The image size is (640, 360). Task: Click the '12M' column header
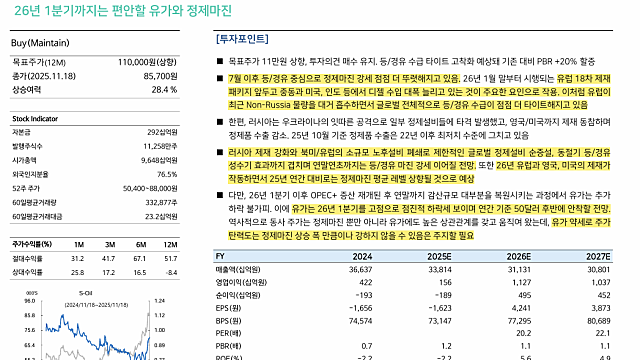[171, 244]
